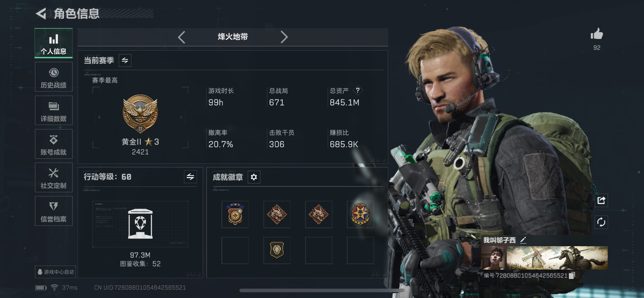Open the 历史战绩 tab
Screen dimensions: 644x298
coord(54,77)
